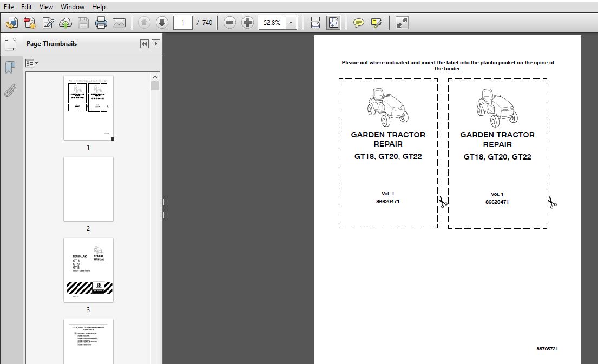Open the Attachments paperclip panel icon
This screenshot has height=364, width=598.
(10, 91)
